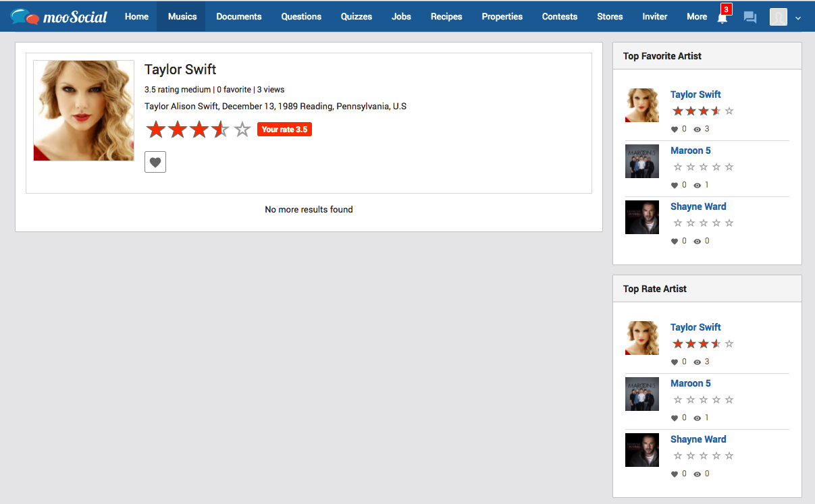Click heart icon under Taylor Swift, Top Favorite Artist
Viewport: 815px width, 504px height.
tap(675, 130)
